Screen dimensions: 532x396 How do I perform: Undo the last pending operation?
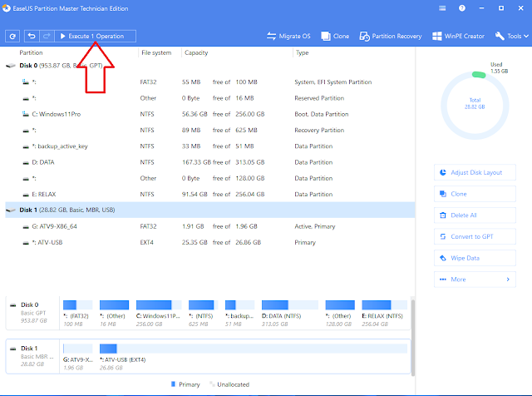click(x=32, y=36)
